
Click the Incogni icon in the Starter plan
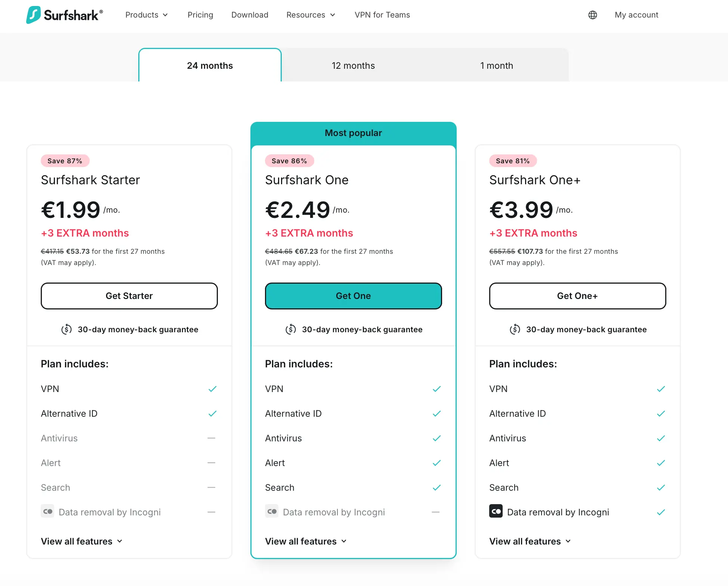[x=47, y=511]
